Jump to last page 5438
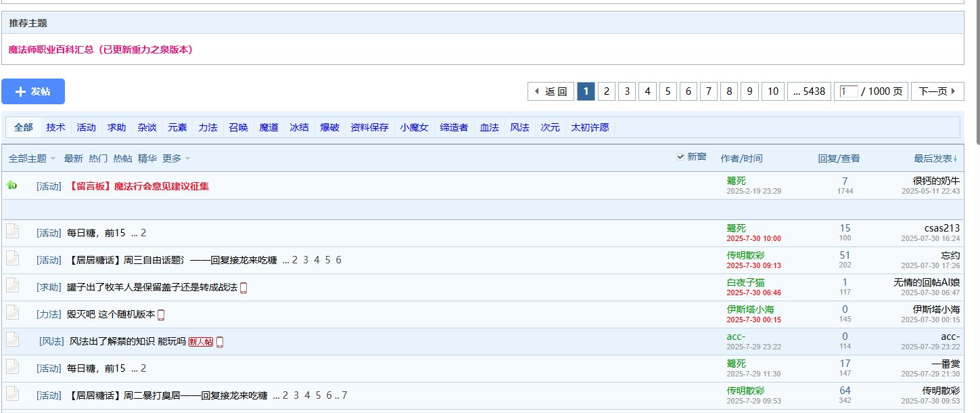 coord(809,91)
